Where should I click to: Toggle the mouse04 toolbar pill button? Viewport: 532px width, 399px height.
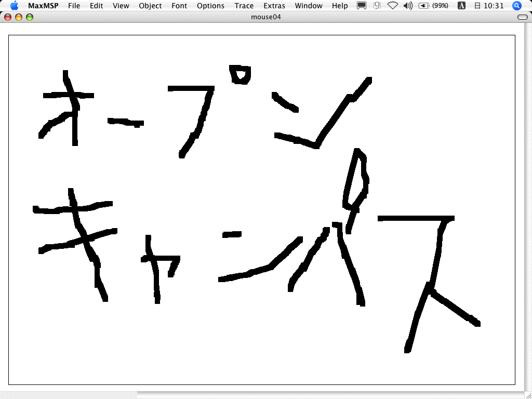pos(523,17)
